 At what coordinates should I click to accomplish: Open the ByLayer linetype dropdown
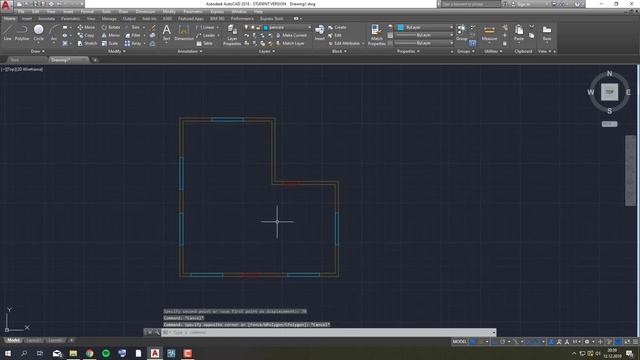tap(425, 43)
